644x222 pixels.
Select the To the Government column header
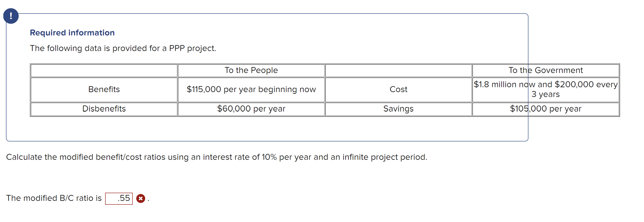(x=546, y=70)
